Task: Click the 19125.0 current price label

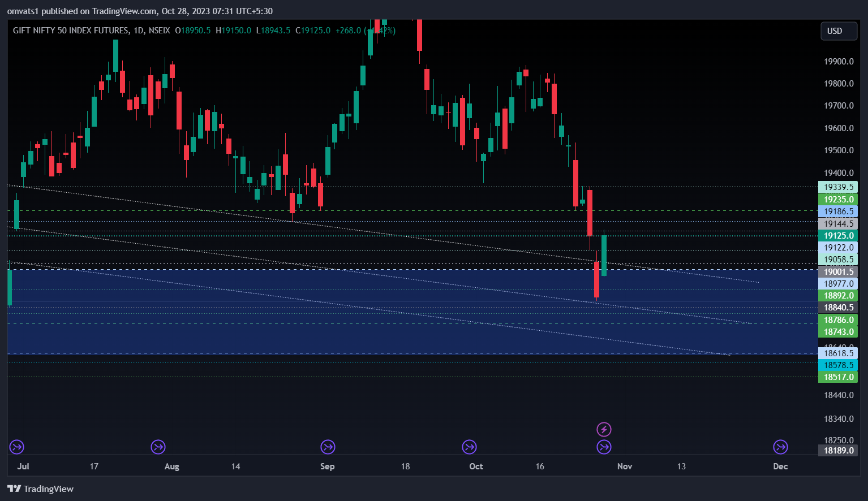Action: [x=838, y=236]
